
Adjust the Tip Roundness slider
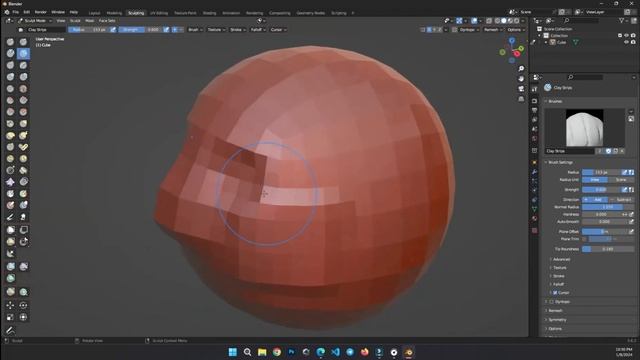click(x=608, y=249)
